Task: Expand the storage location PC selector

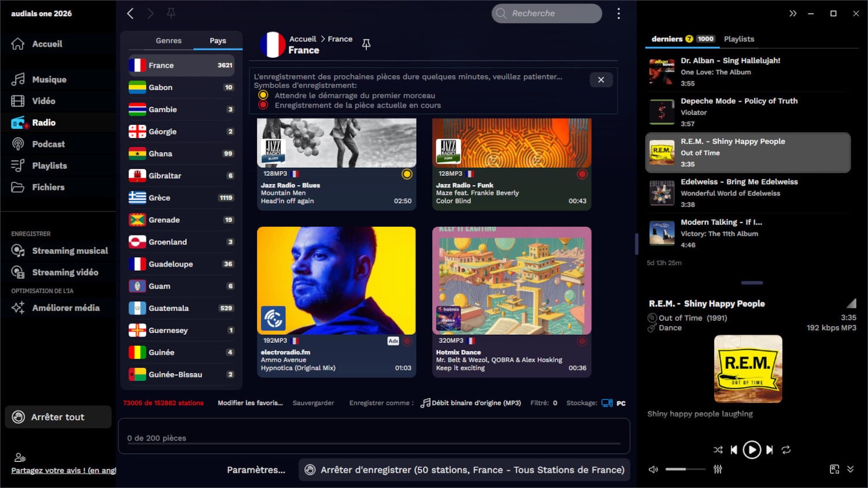Action: pos(613,403)
